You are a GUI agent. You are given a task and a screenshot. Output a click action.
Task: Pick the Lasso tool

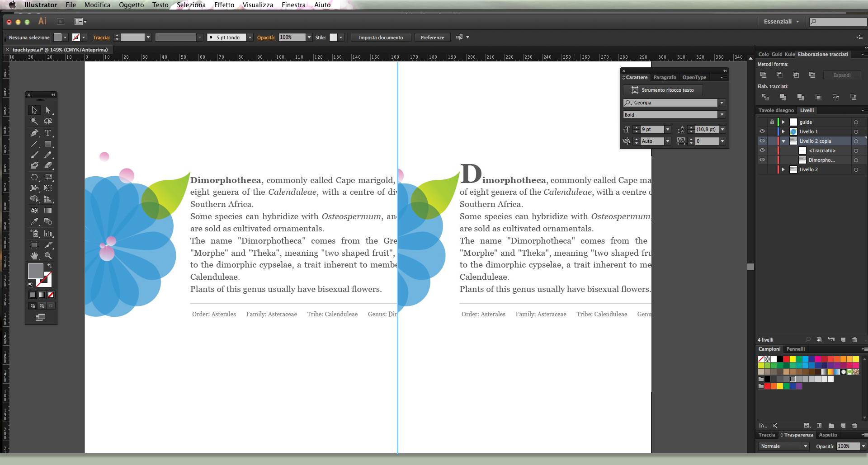point(48,121)
